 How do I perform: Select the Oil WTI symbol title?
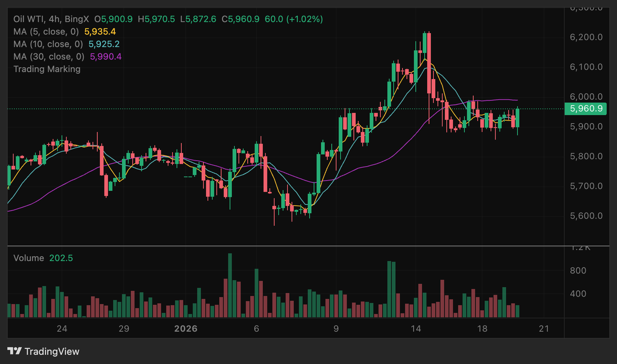[29, 19]
